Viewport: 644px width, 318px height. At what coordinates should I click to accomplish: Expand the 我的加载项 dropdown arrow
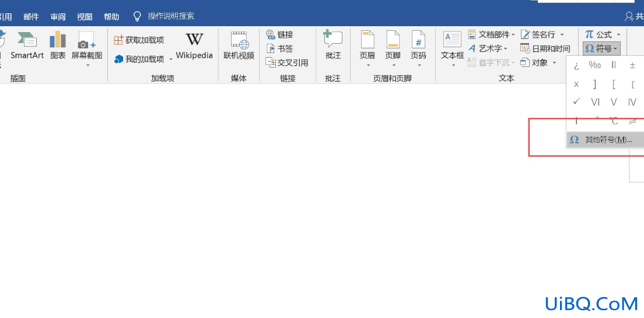(x=170, y=59)
